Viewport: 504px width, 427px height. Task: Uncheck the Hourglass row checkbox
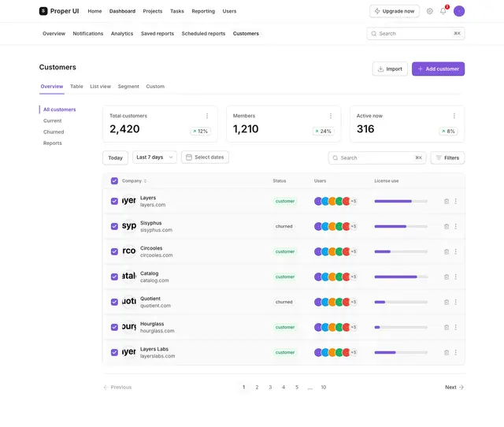[114, 327]
